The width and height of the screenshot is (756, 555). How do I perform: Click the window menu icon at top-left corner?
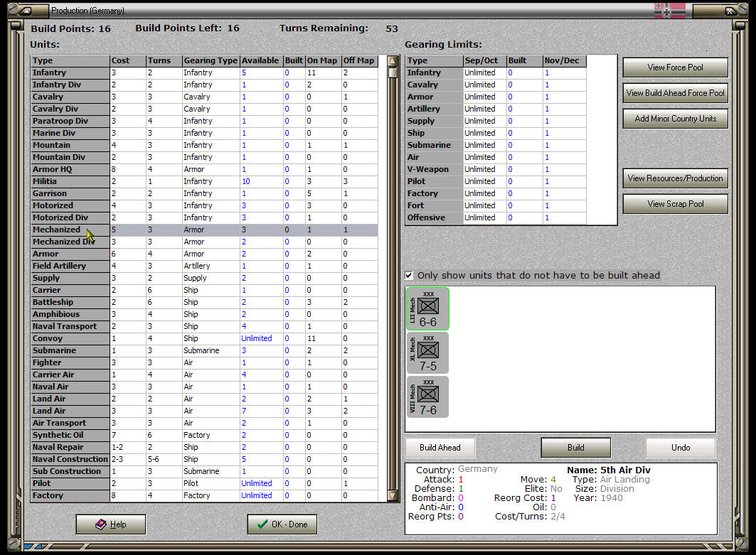point(26,10)
